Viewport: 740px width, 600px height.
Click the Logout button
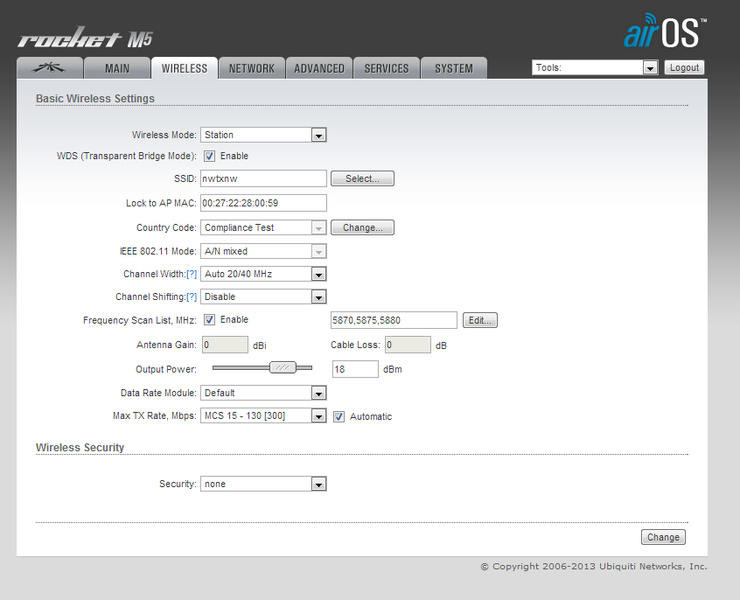pyautogui.click(x=684, y=68)
